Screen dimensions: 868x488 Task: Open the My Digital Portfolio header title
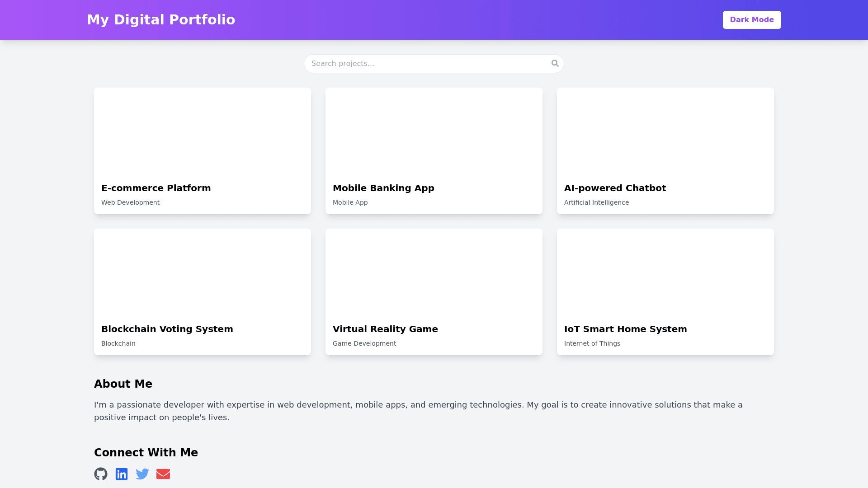(x=161, y=20)
